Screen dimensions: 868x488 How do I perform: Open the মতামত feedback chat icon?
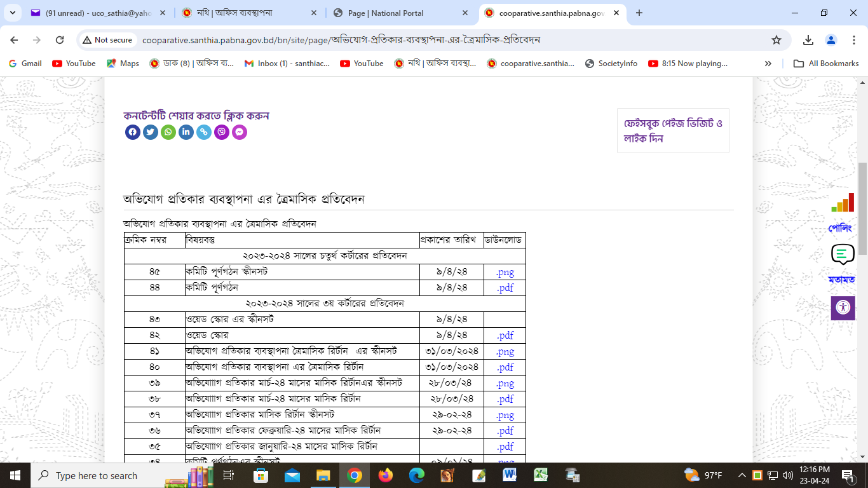click(842, 255)
